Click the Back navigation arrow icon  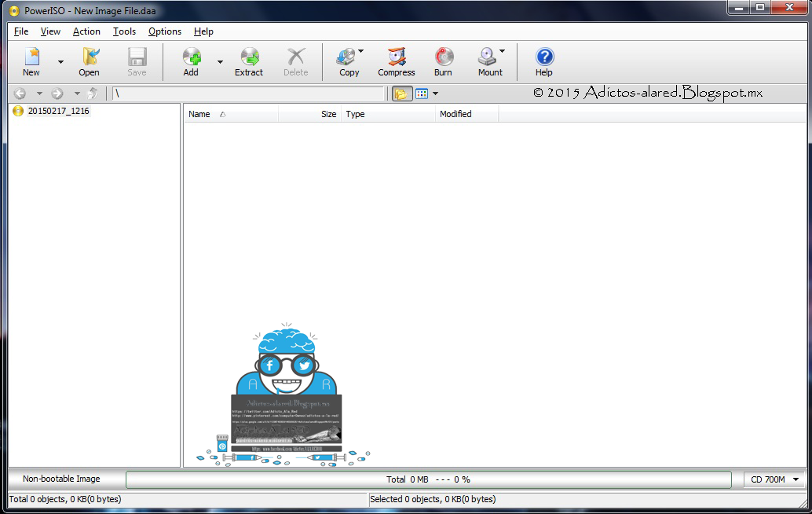click(20, 94)
